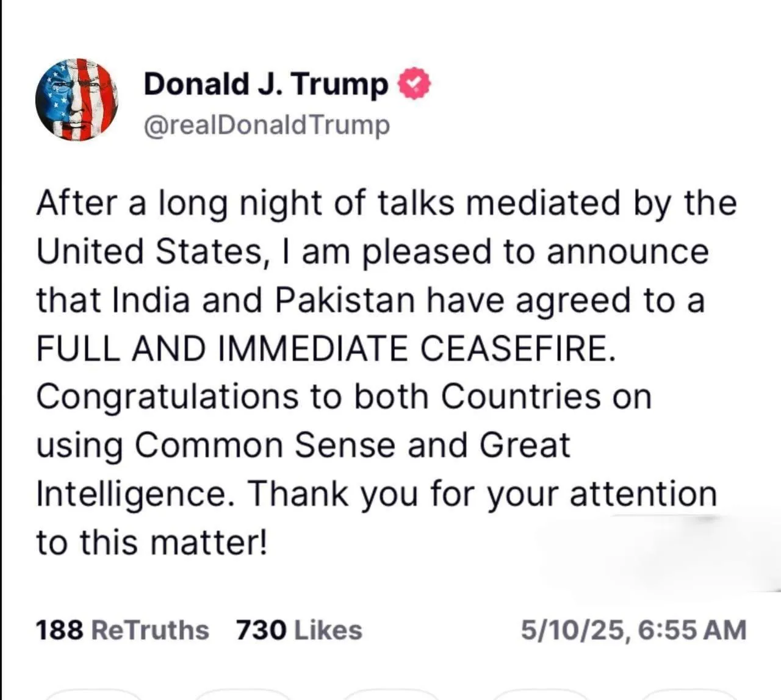The height and width of the screenshot is (700, 781).
Task: Open the @realDonaldTrump handle
Action: pyautogui.click(x=267, y=125)
